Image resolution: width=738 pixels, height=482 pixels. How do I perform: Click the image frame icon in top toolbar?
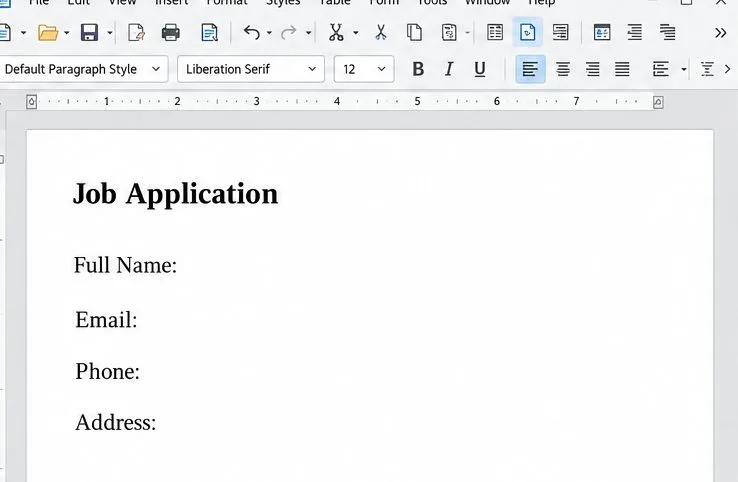602,32
